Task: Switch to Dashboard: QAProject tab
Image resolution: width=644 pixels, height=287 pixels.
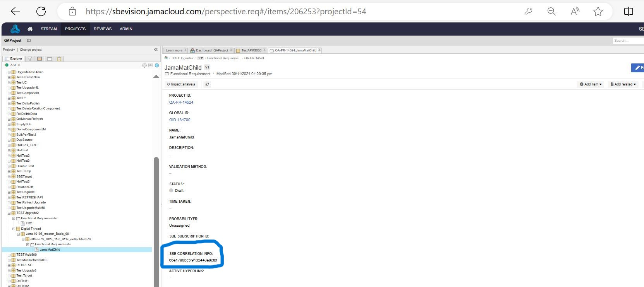Action: tap(211, 50)
